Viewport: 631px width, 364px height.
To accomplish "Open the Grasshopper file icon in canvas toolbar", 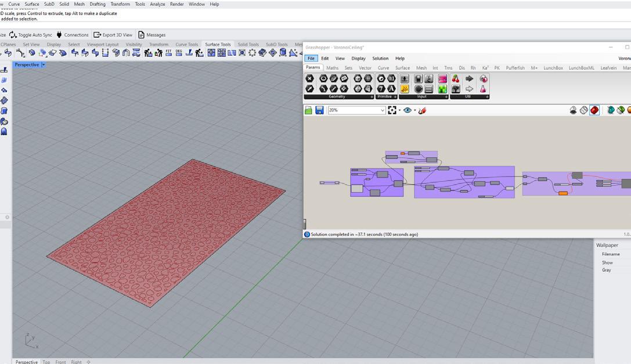I will point(308,110).
